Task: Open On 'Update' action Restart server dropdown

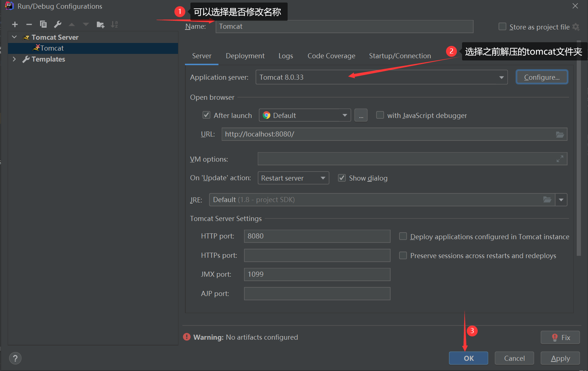Action: click(293, 178)
